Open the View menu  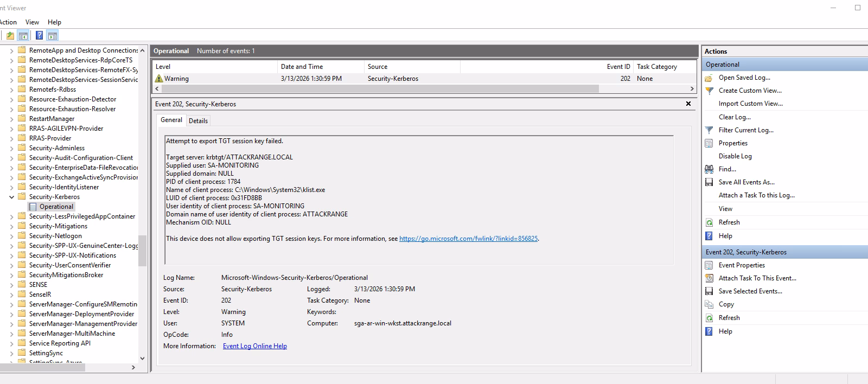pyautogui.click(x=32, y=22)
